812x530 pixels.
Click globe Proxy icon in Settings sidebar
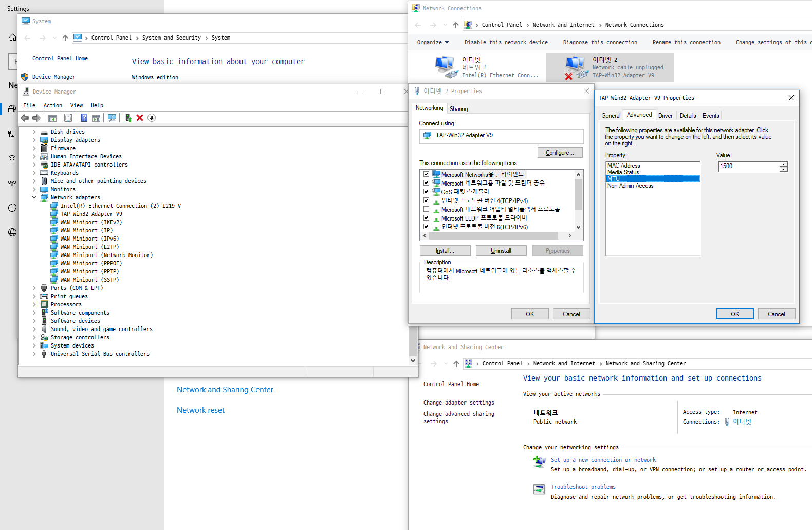click(12, 232)
